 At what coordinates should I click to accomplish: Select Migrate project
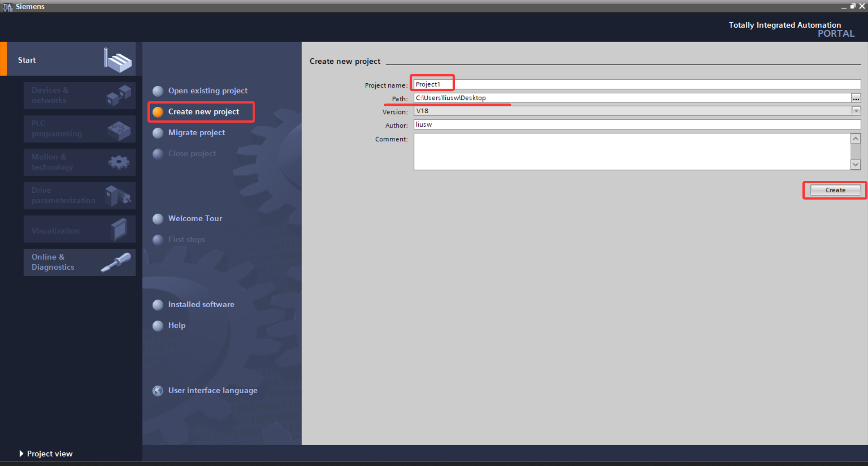(197, 133)
